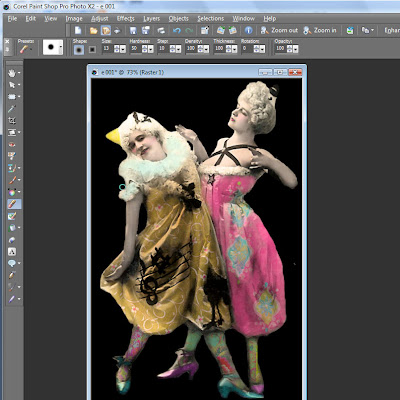Screen dimensions: 400x400
Task: Toggle the tool options palette pin
Action: 7,50
